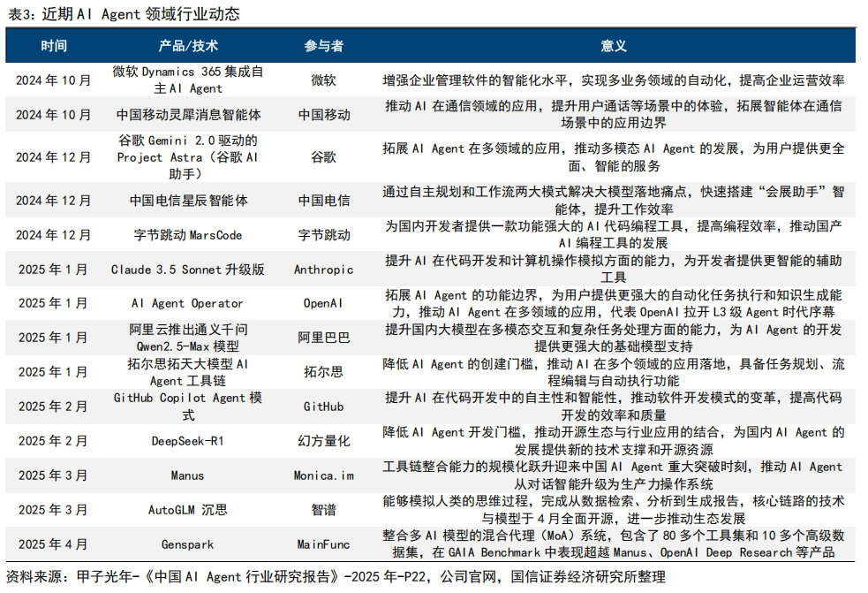Viewport: 868px width, 593px height.
Task: Select the 中国电信星辰智能体 cell
Action: 188,201
